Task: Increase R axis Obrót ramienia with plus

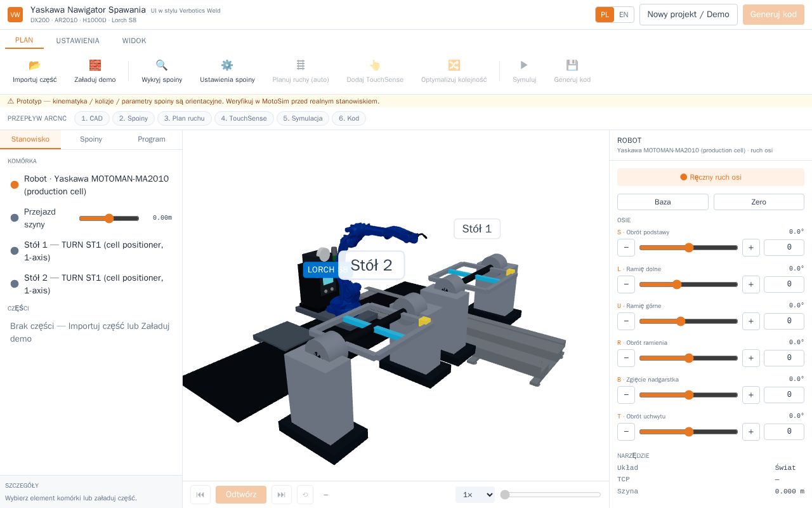Action: coord(751,358)
